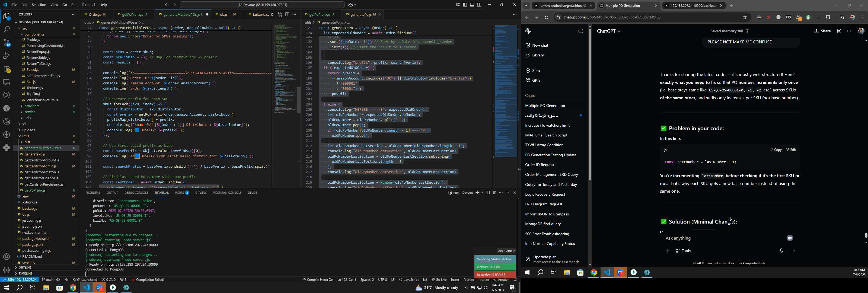868x293 pixels.
Task: Expand the TIMELINE section
Action: [25, 273]
